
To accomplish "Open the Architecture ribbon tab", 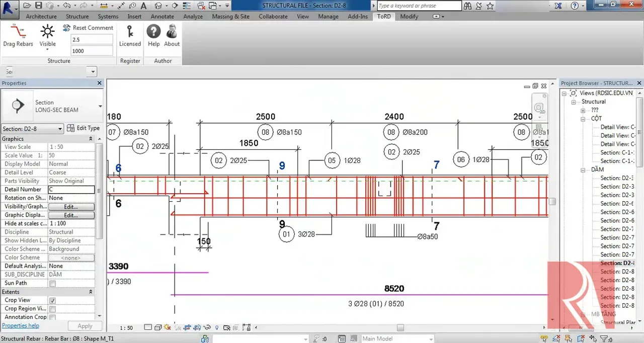I will pyautogui.click(x=41, y=17).
